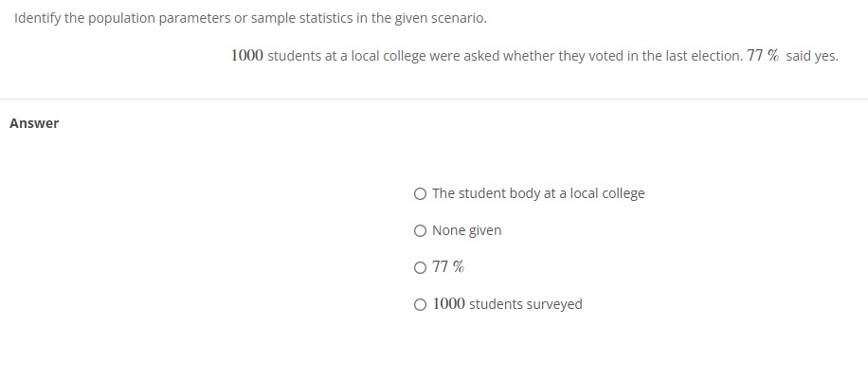Select "The student body at a local college" radio button
Screen dimensions: 868x380
420,194
